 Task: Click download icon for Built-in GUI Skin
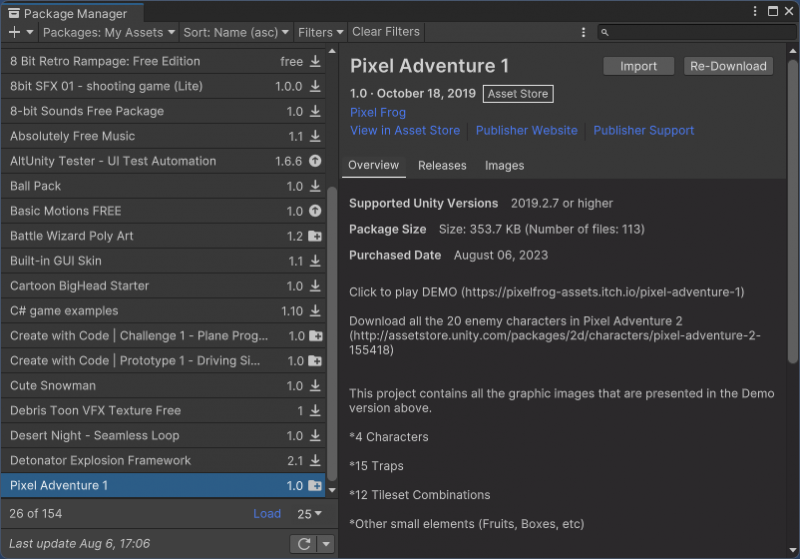click(315, 261)
